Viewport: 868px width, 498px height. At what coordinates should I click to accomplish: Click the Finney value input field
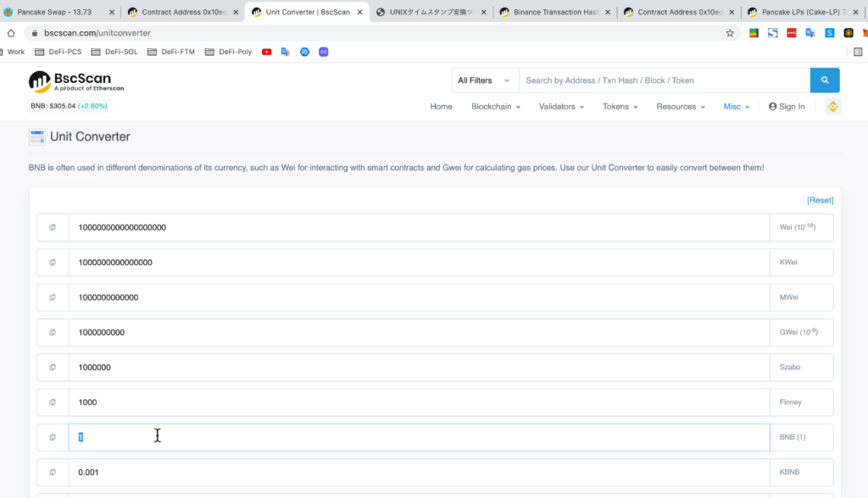pyautogui.click(x=419, y=402)
